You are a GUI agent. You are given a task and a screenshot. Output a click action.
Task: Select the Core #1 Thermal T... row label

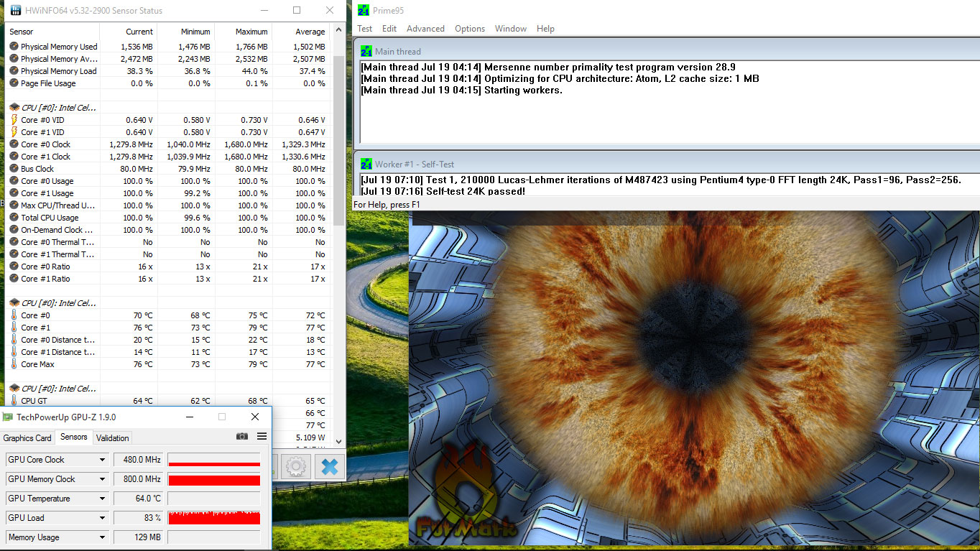click(x=57, y=254)
